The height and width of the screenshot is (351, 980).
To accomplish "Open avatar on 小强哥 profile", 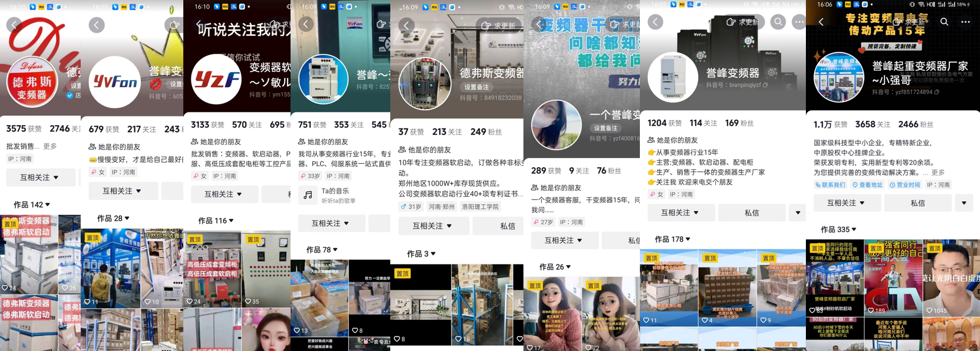I will point(839,77).
